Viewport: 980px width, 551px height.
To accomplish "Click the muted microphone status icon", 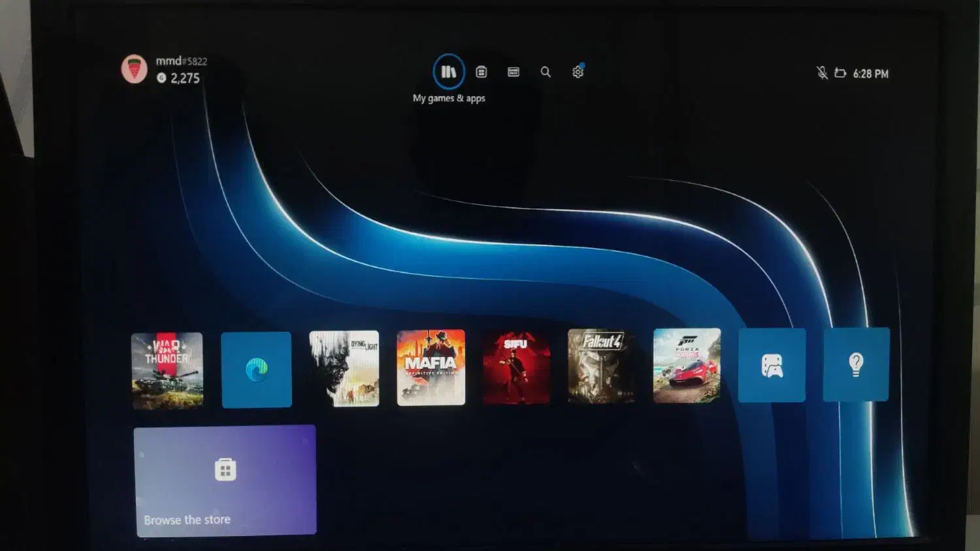I will tap(822, 73).
